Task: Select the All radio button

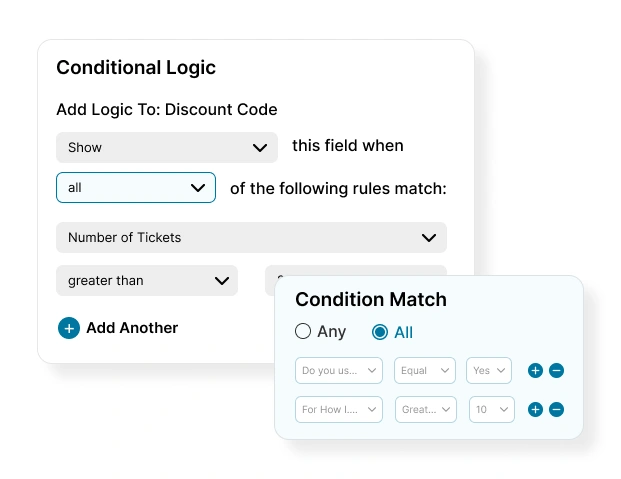Action: pos(380,332)
